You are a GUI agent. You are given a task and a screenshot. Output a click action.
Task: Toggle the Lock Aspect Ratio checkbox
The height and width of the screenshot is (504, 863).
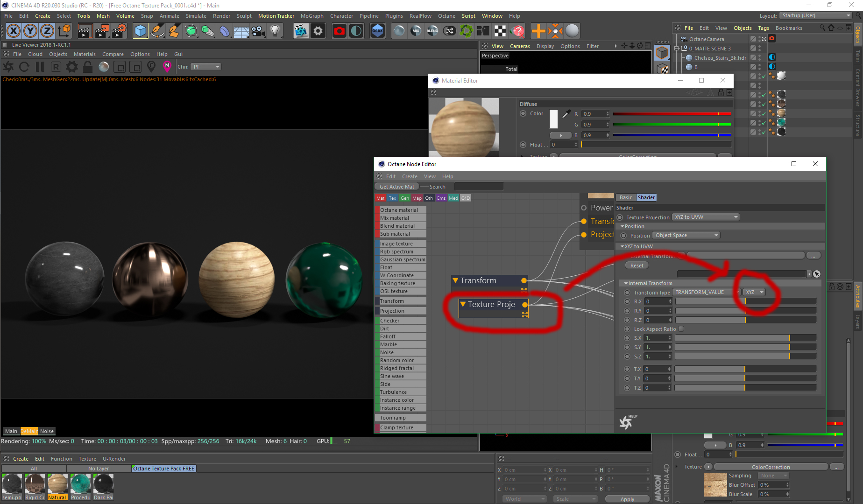pyautogui.click(x=681, y=329)
